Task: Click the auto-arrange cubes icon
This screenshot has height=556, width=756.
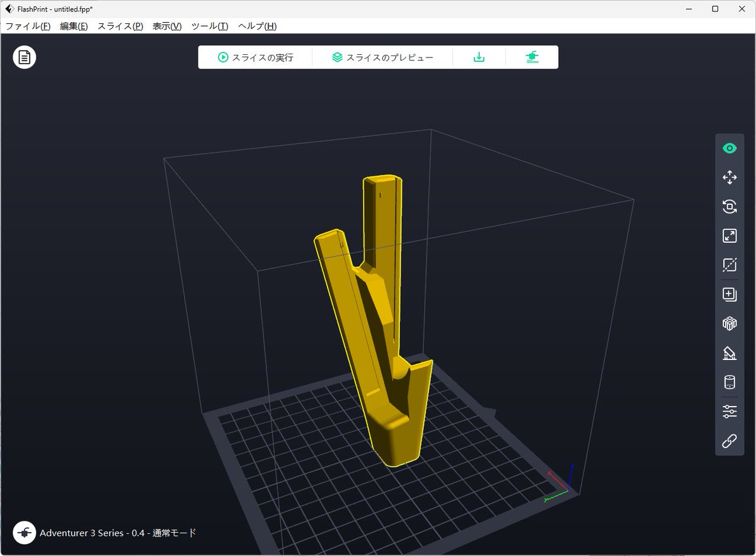Action: (x=730, y=323)
